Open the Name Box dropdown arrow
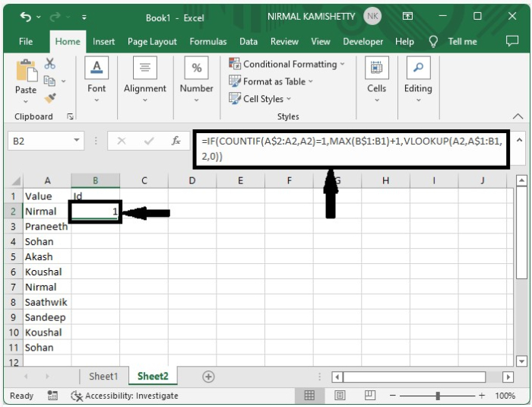This screenshot has width=532, height=407. coord(78,141)
